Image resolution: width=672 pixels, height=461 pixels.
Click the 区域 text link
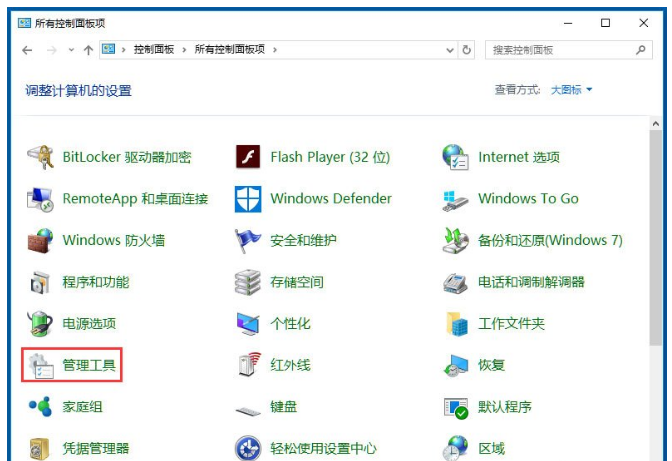[492, 449]
